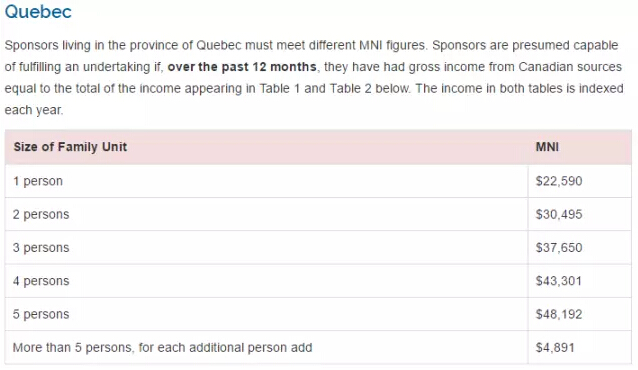Click the $22,590 MNI value
Viewport: 638px width, 370px height.
coord(559,181)
